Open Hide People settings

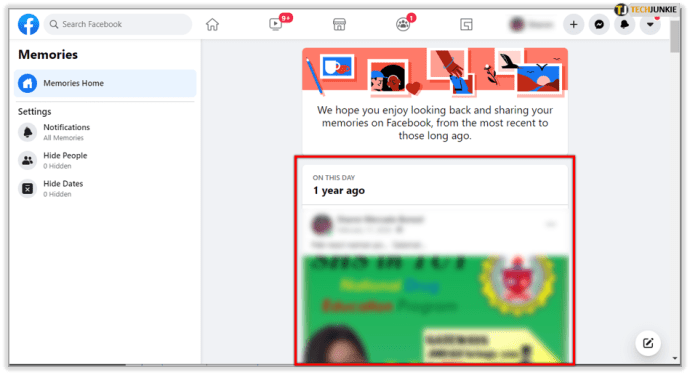coord(105,160)
